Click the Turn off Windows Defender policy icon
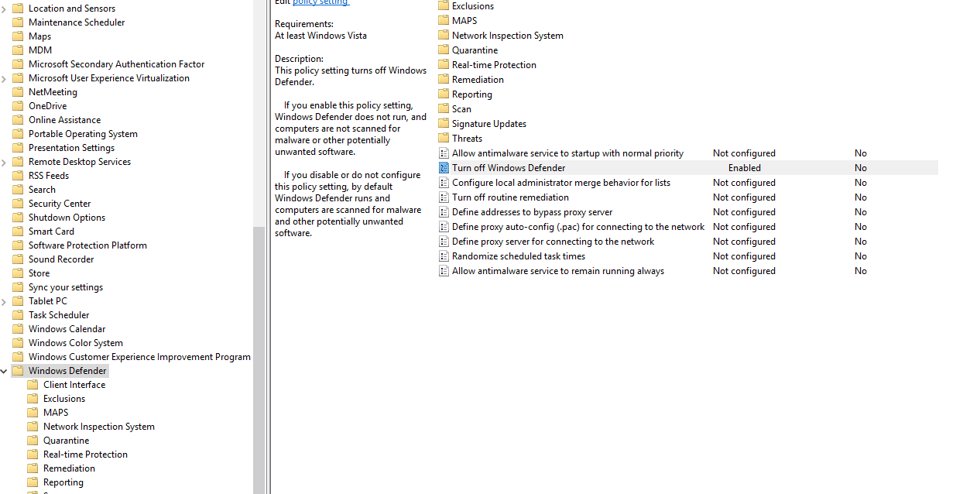This screenshot has height=494, width=980. point(444,168)
